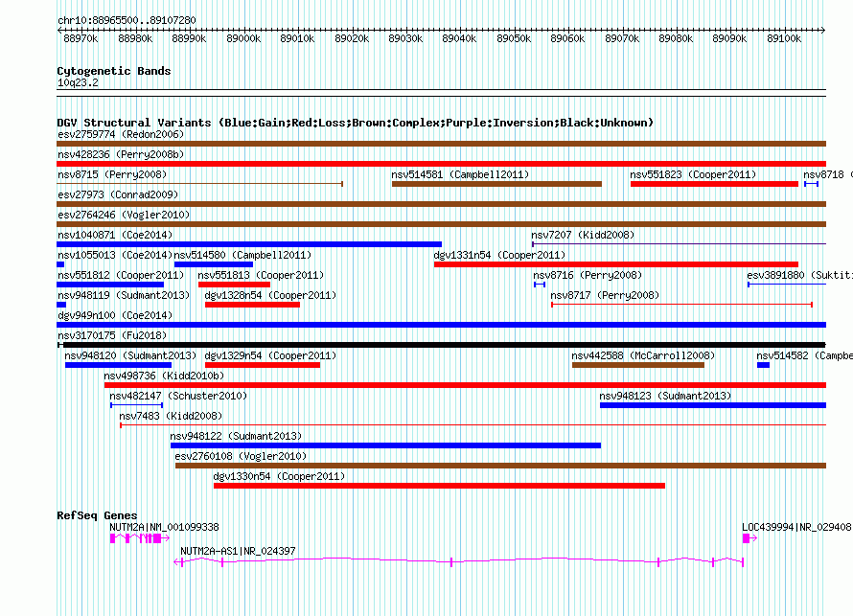The image size is (853, 616).
Task: Select nsv948123 (Sudmant2013) blue bar
Action: point(713,405)
